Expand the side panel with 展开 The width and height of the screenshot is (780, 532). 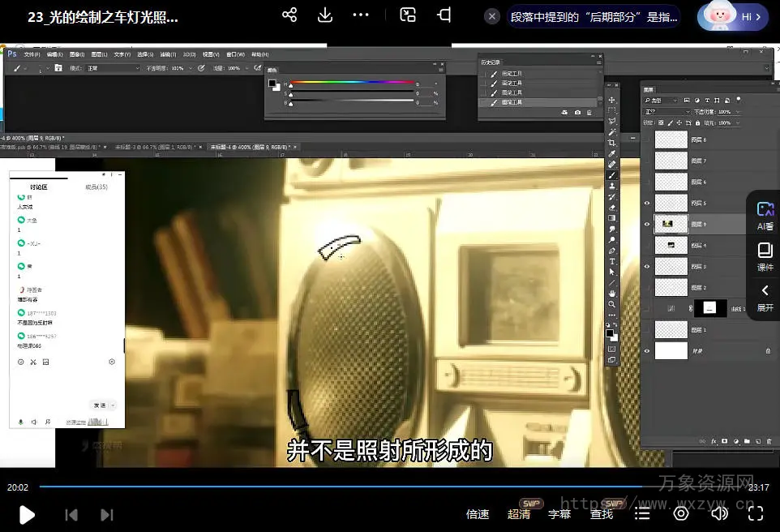765,298
